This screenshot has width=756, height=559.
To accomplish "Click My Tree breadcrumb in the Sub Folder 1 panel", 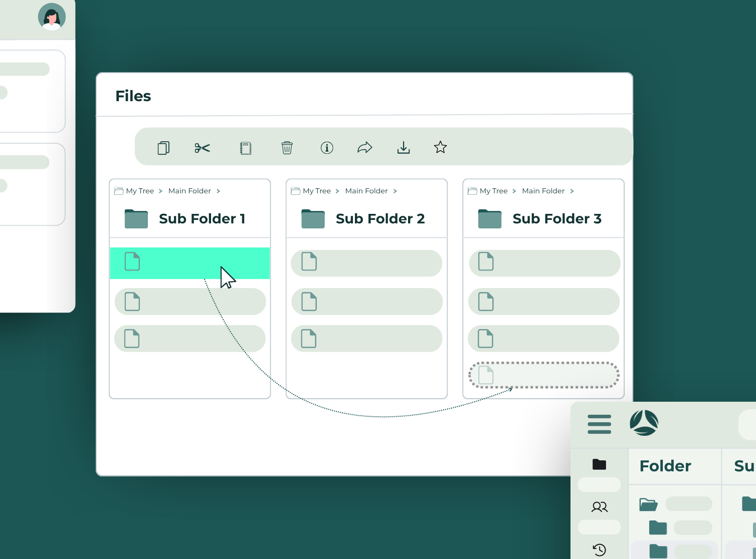I will (x=140, y=191).
